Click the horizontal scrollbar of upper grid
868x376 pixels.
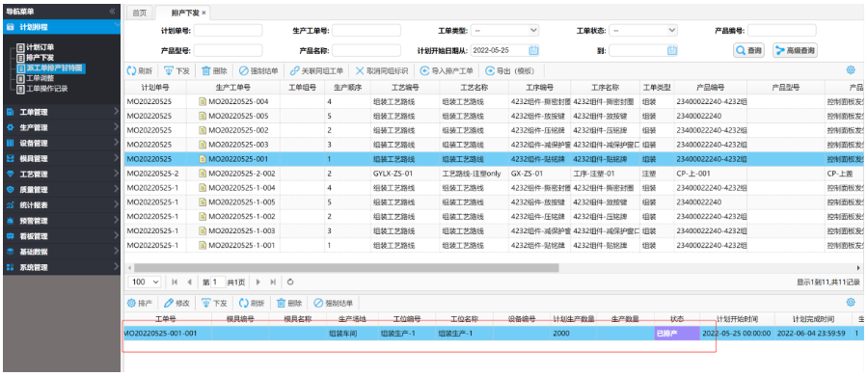346,267
